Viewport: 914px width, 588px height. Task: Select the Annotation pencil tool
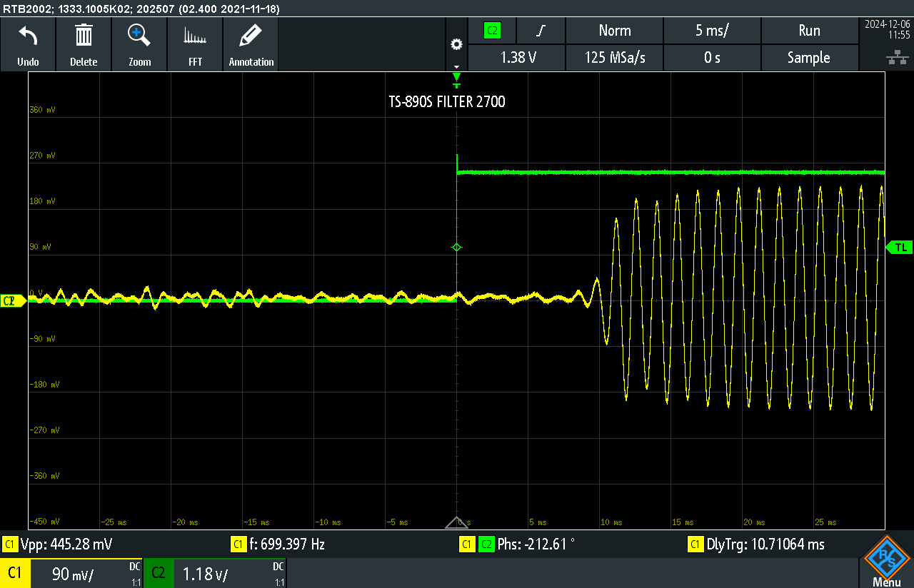[251, 36]
